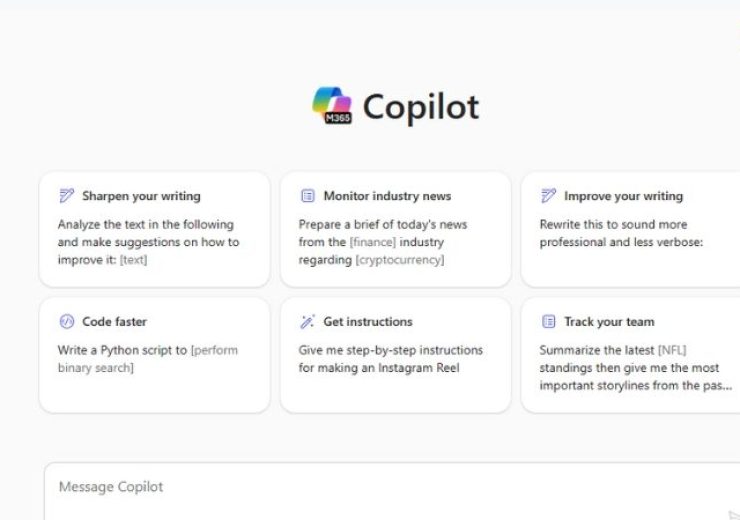The width and height of the screenshot is (740, 520).
Task: Open the Track your team prompt card
Action: 631,355
